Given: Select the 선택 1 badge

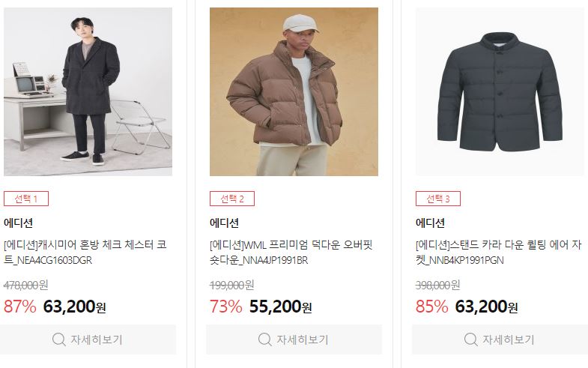Looking at the screenshot, I should [x=26, y=199].
